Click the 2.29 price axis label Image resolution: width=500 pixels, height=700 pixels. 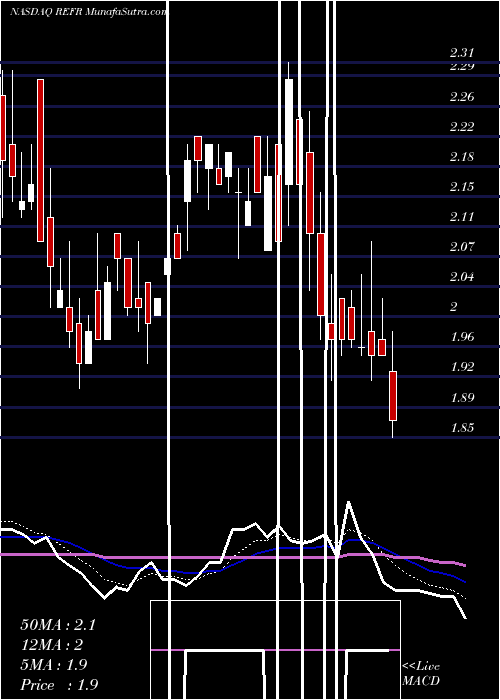(462, 67)
